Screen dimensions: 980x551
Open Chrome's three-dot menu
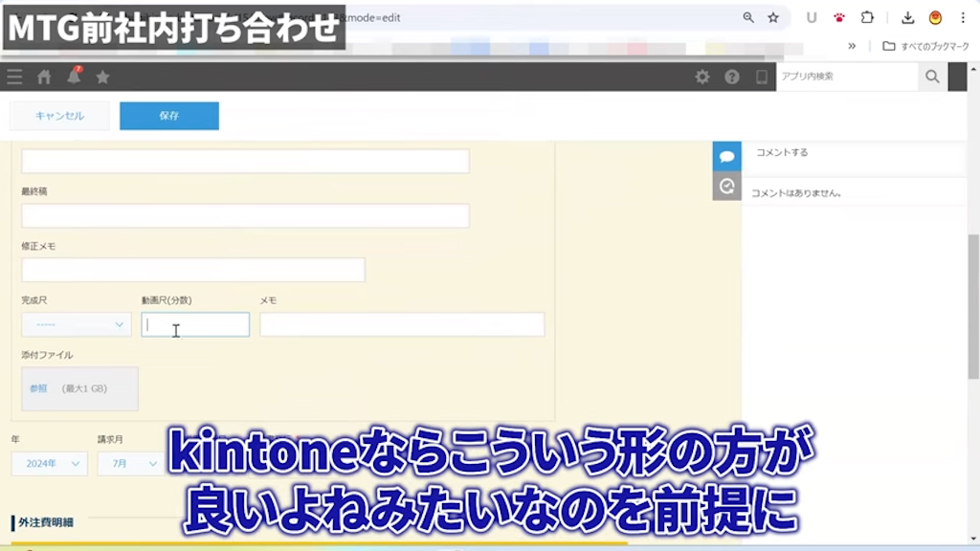[961, 17]
